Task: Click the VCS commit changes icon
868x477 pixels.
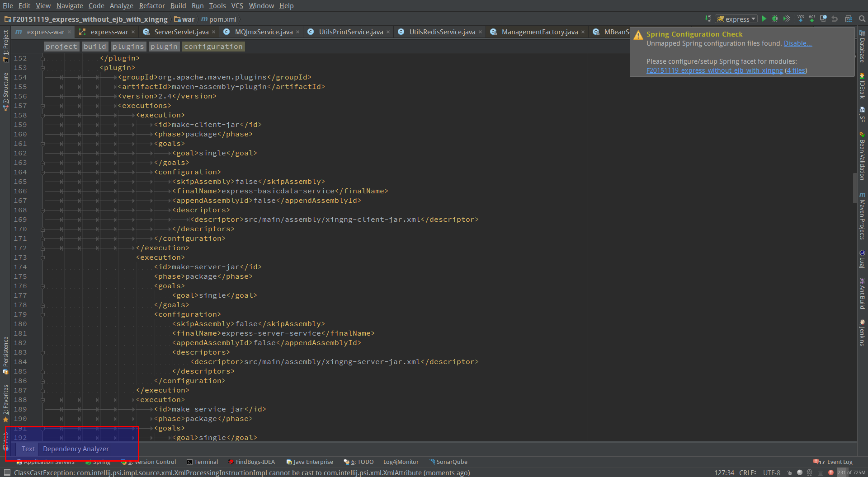Action: pos(812,19)
